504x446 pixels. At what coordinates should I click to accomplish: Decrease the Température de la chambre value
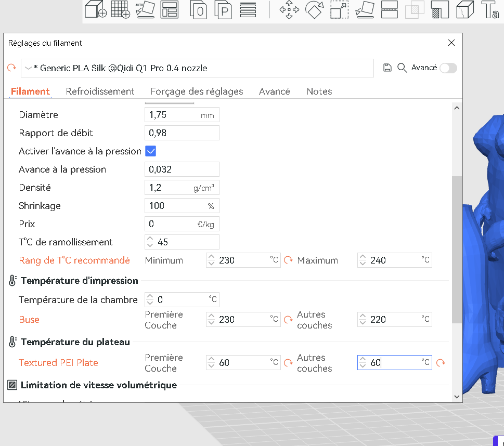[150, 303]
